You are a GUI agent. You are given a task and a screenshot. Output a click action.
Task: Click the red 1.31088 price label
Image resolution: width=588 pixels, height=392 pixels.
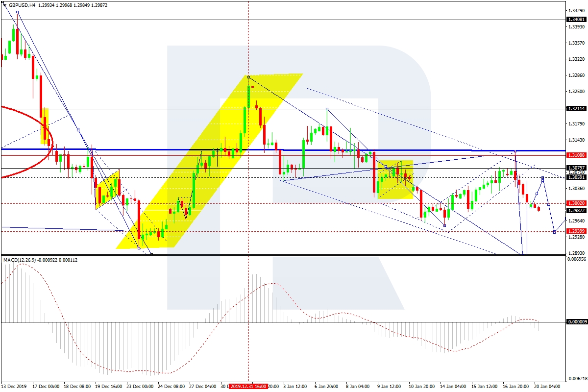[x=576, y=155]
